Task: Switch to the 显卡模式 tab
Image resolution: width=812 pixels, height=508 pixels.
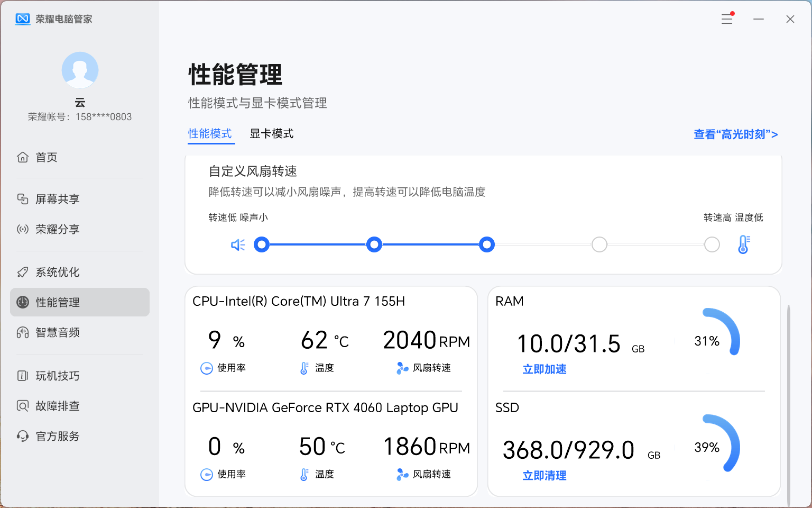Action: tap(272, 134)
